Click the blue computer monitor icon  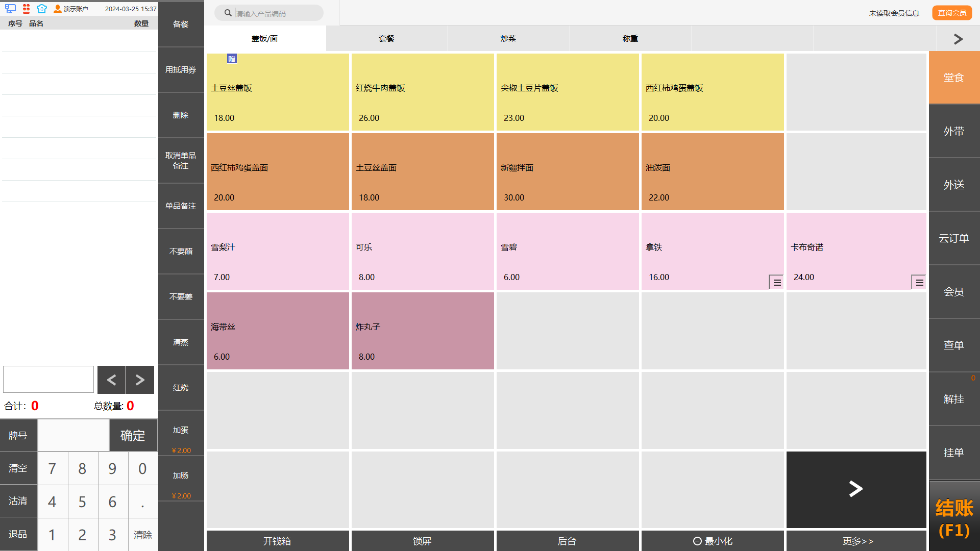(10, 9)
